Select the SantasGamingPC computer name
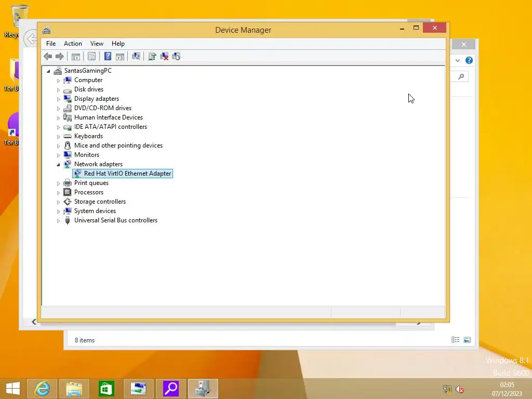This screenshot has height=399, width=532. (x=88, y=71)
